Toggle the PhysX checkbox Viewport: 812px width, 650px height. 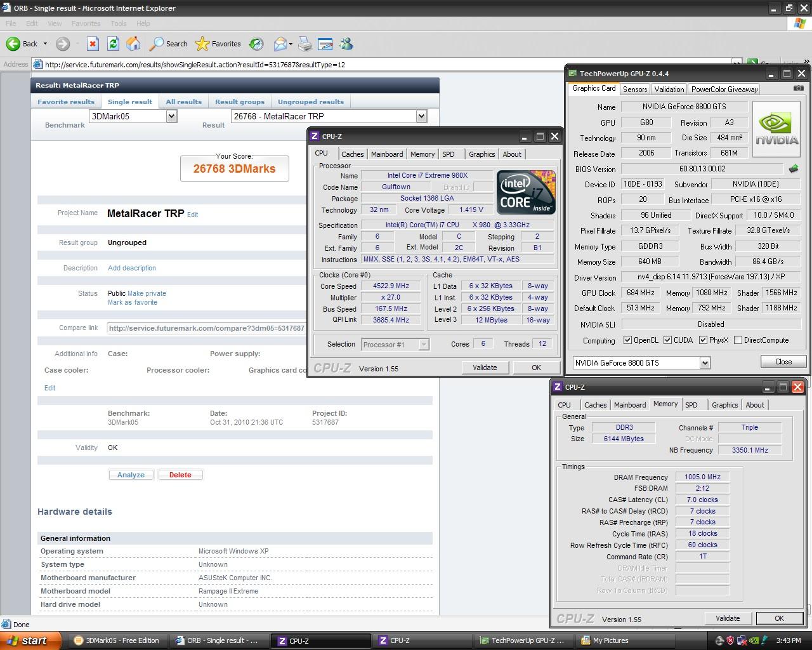pos(703,340)
